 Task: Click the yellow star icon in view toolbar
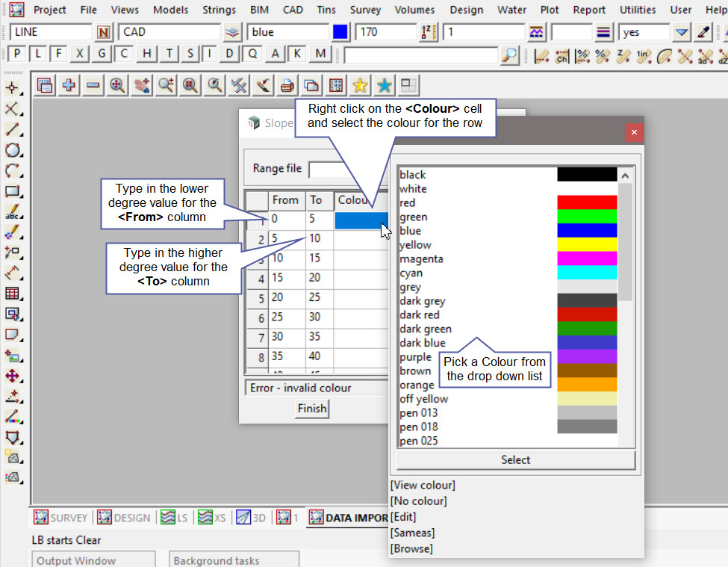(x=360, y=86)
